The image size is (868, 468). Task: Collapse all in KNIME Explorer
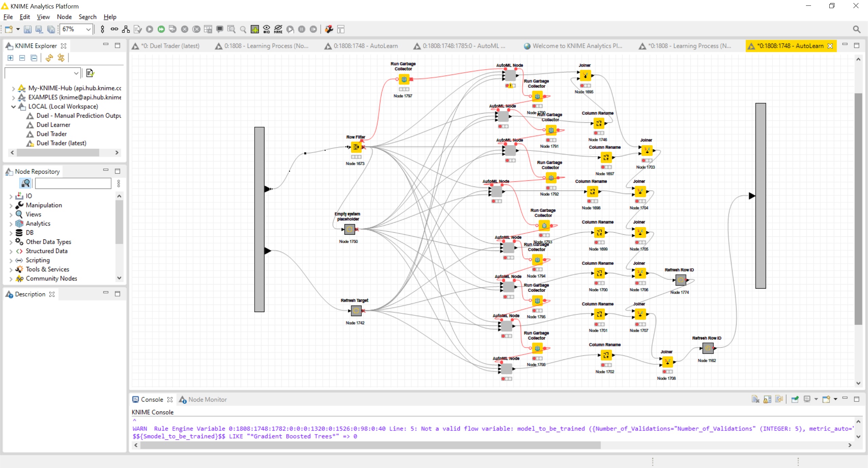coord(34,58)
